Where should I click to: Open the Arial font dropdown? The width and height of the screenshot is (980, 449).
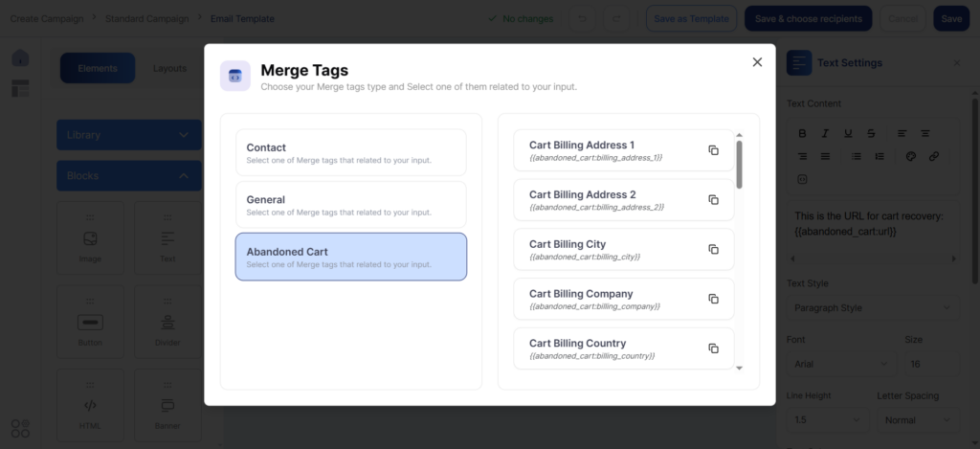(840, 364)
